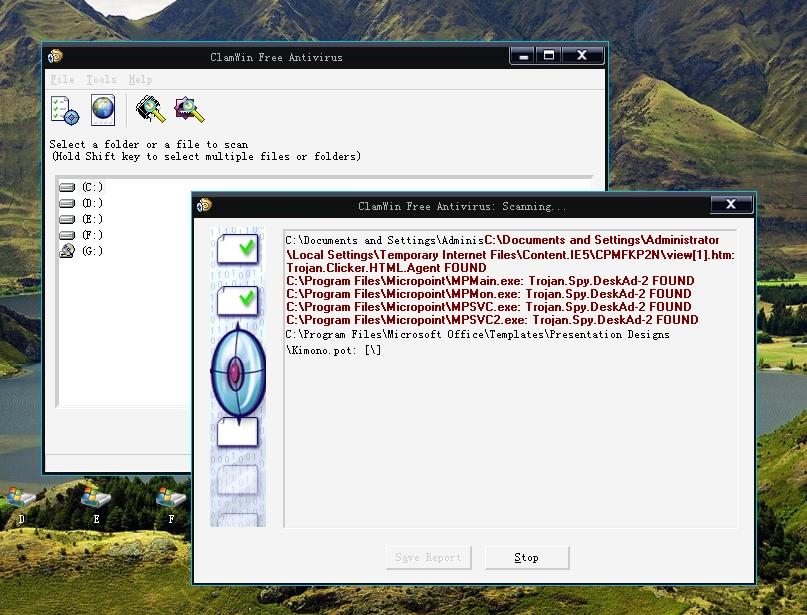Open the D drive desktop shortcut
The width and height of the screenshot is (807, 615).
click(21, 504)
